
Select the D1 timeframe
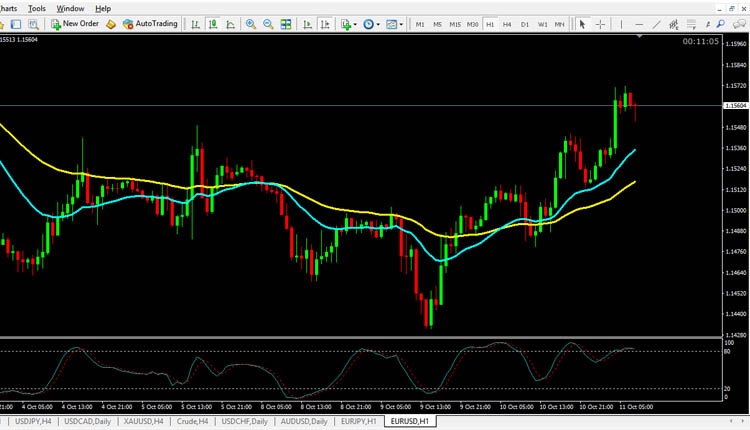point(525,24)
